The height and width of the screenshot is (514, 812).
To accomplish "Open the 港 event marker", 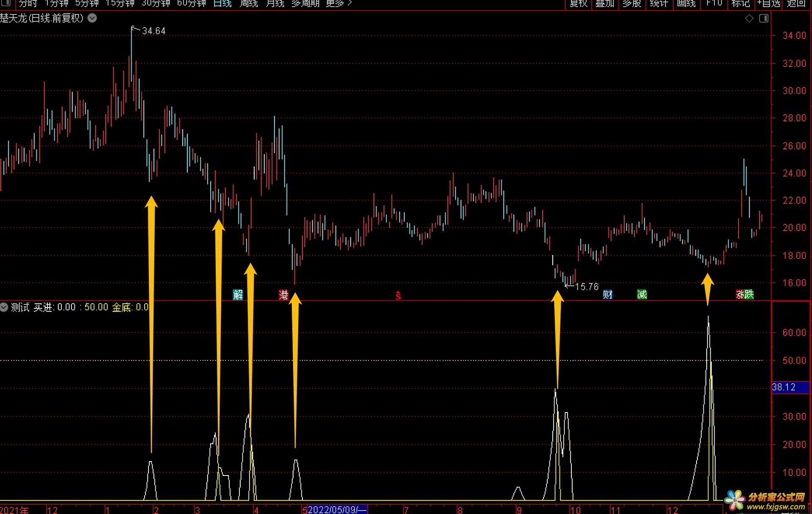I will [x=283, y=294].
